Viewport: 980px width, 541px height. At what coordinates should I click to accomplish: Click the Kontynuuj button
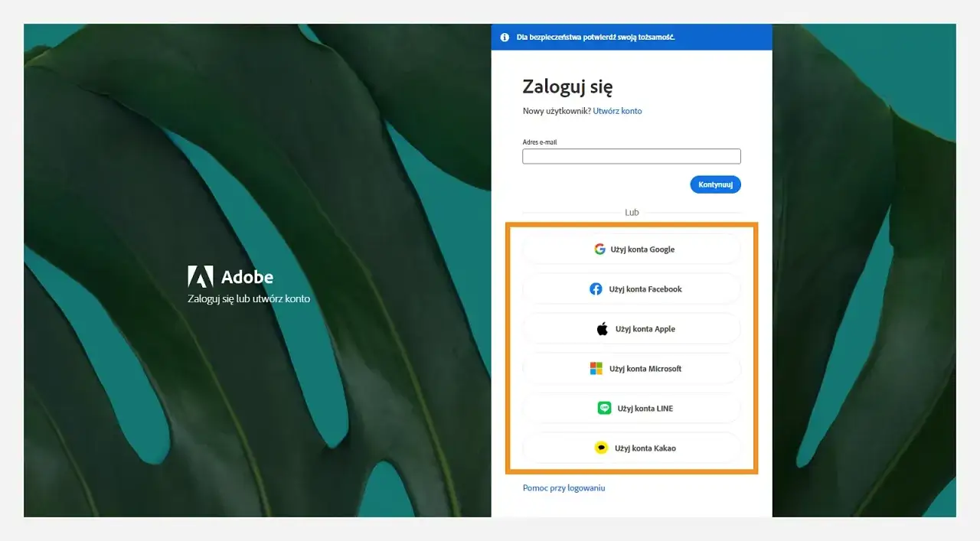click(715, 184)
